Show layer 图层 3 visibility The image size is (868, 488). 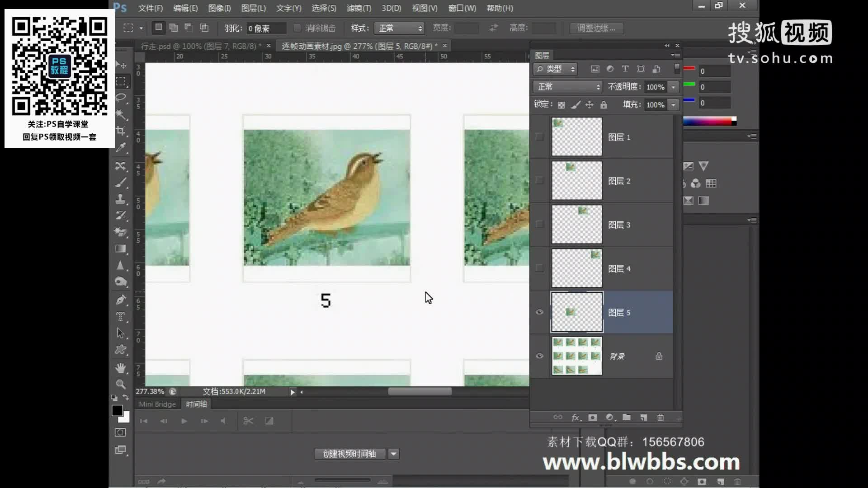539,224
